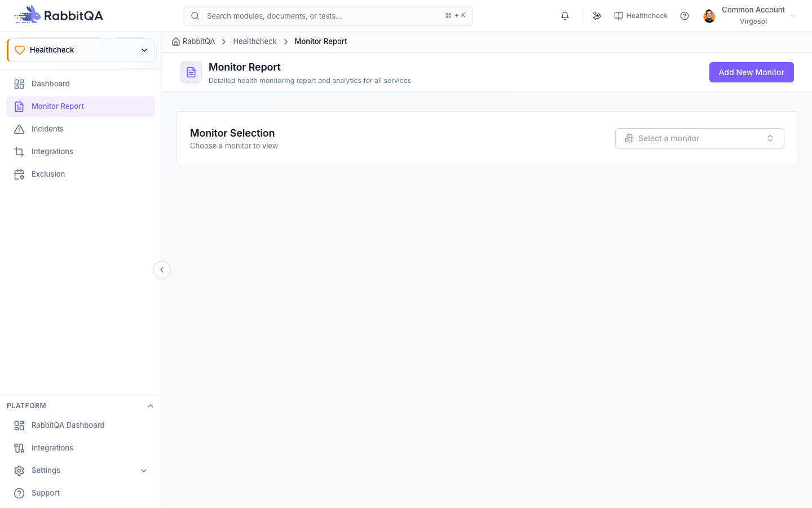Image resolution: width=812 pixels, height=508 pixels.
Task: Open the Support page
Action: click(x=81, y=493)
